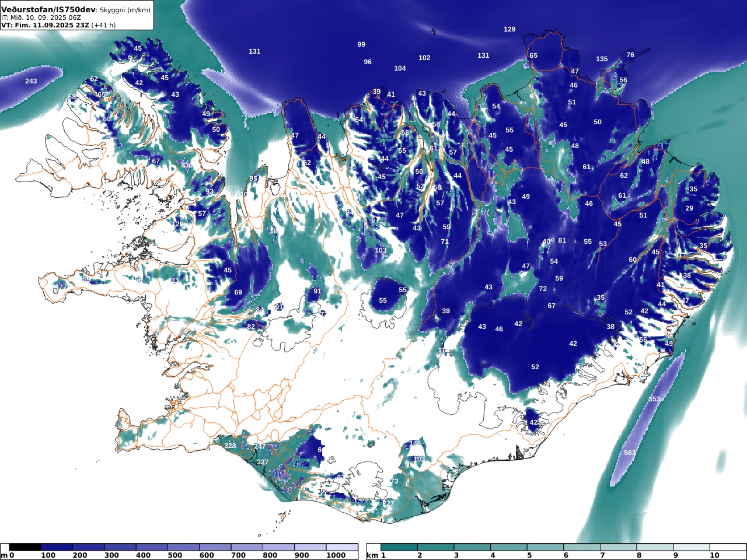Click the value 69 on the map
This screenshot has height=560, width=747.
[238, 292]
